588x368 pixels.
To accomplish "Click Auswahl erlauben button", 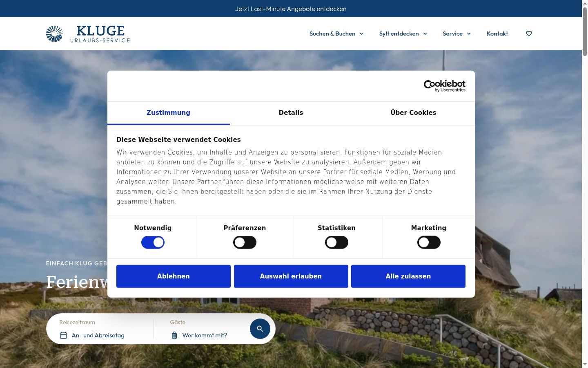I will click(291, 276).
